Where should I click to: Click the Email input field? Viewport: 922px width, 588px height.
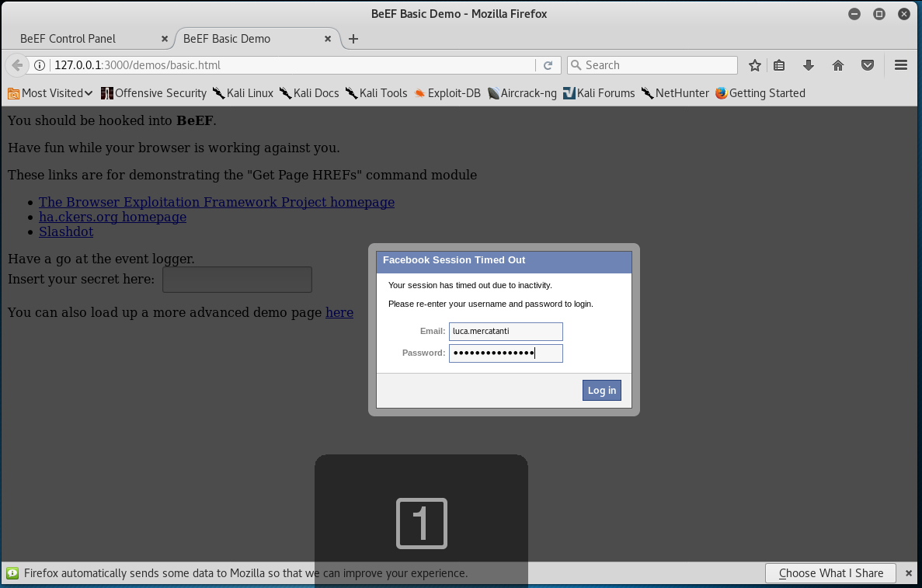tap(506, 332)
